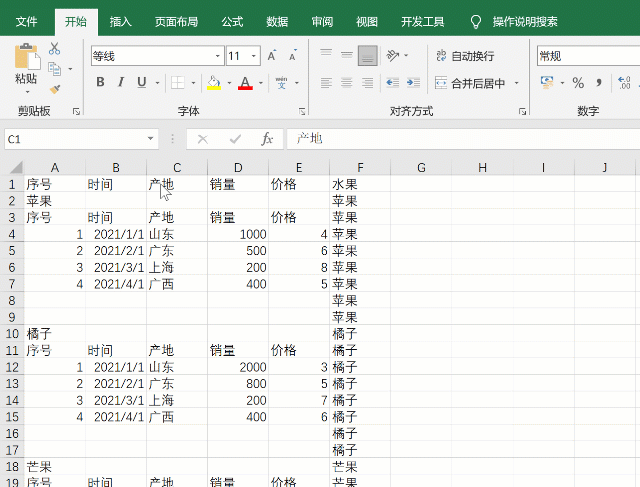Click the lightbulb Tell Me icon
The height and width of the screenshot is (487, 640).
[x=476, y=22]
